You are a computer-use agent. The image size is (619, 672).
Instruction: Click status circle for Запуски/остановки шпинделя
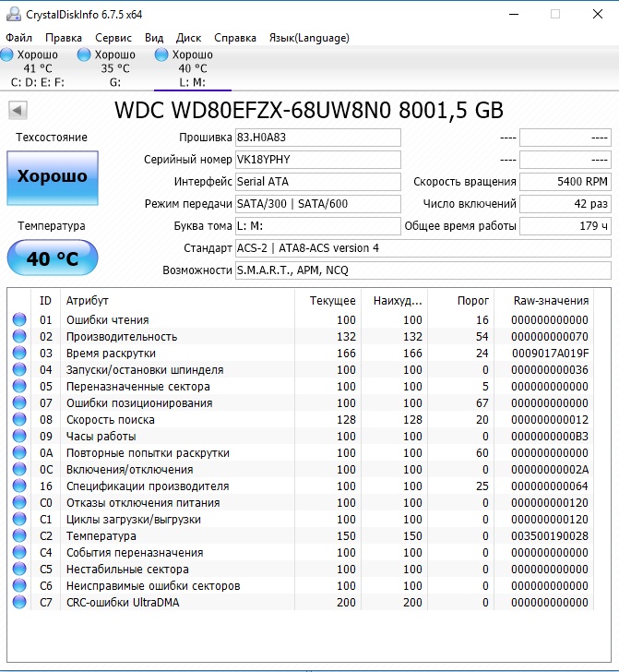click(18, 369)
